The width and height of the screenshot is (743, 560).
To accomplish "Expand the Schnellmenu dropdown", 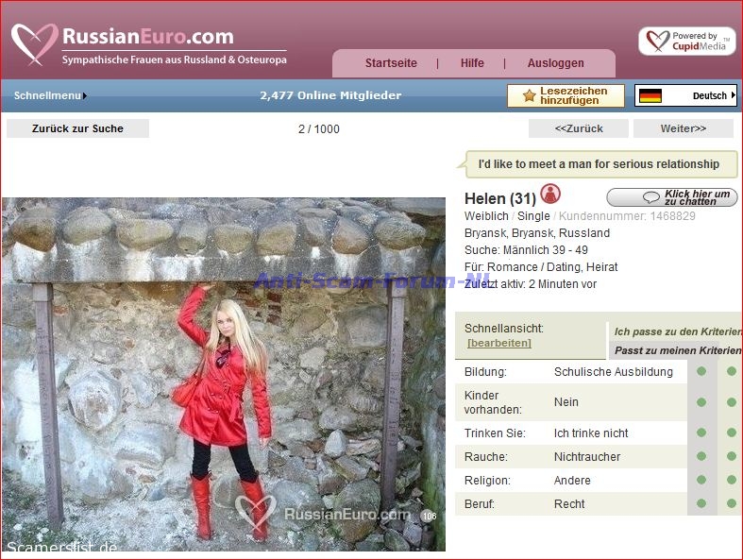I will (x=50, y=95).
